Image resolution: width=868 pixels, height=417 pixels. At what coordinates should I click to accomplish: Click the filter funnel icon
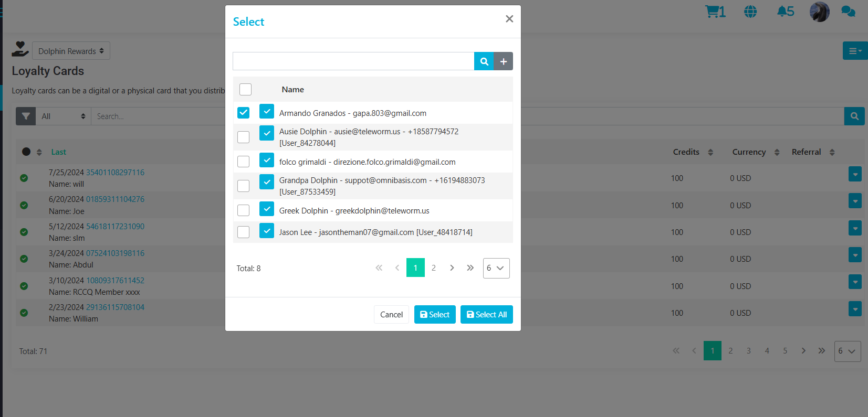(26, 116)
